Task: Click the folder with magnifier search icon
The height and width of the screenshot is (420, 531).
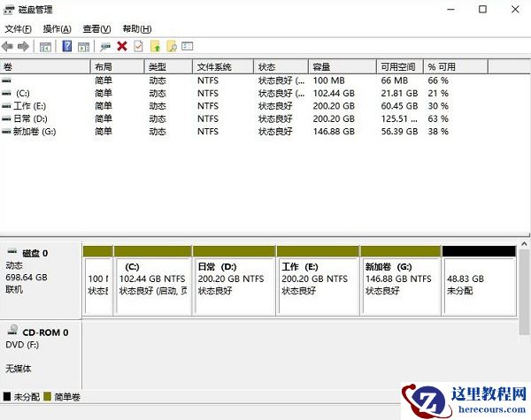Action: point(172,46)
